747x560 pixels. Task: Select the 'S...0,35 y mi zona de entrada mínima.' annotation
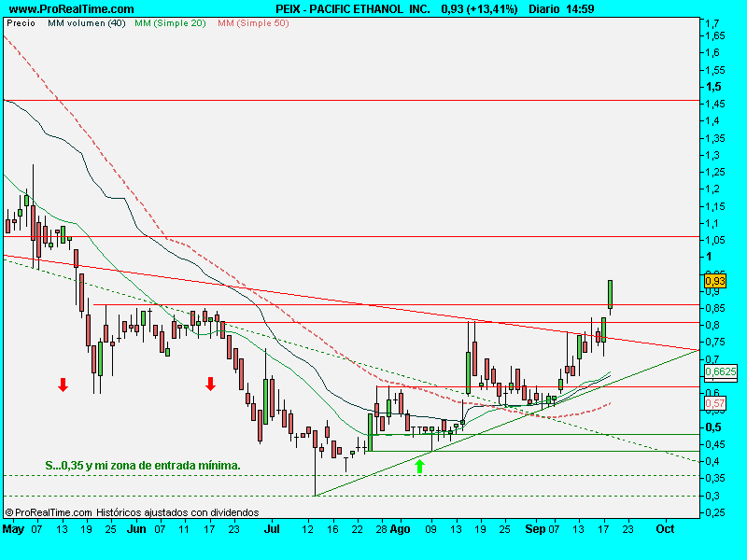(x=143, y=465)
